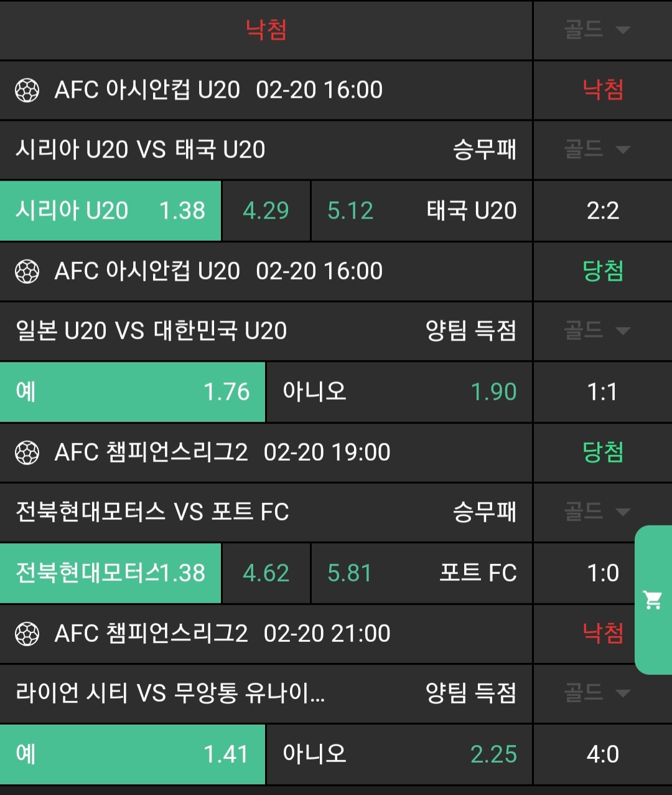Click the 4:0 score result cell
The image size is (672, 795).
pyautogui.click(x=602, y=754)
